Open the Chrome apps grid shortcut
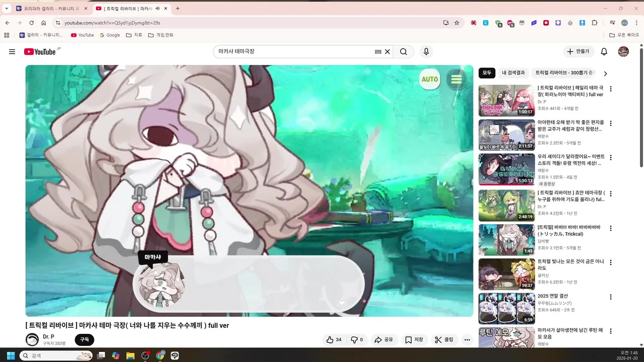The width and height of the screenshot is (644, 362). pos(7,35)
